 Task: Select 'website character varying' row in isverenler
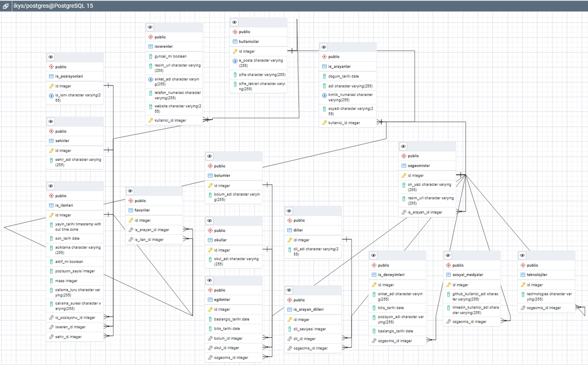click(x=174, y=109)
